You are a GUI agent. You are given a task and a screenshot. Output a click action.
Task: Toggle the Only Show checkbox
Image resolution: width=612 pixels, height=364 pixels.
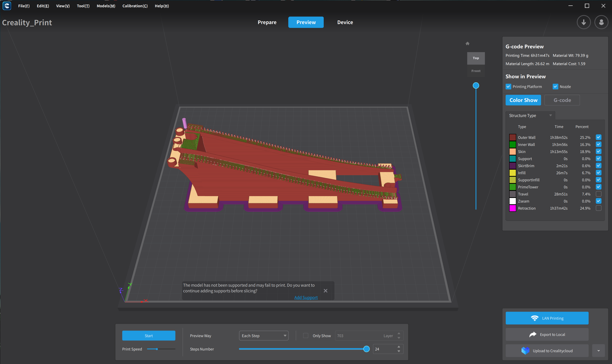306,335
